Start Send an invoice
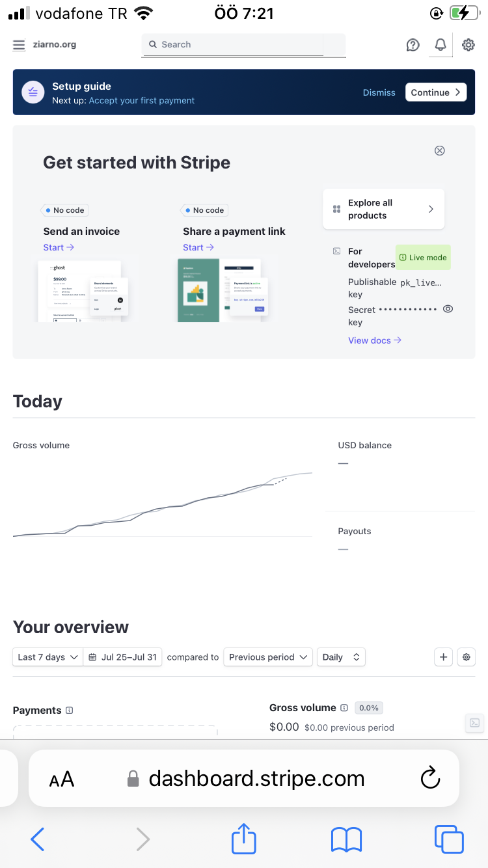Image resolution: width=488 pixels, height=868 pixels. click(x=59, y=247)
